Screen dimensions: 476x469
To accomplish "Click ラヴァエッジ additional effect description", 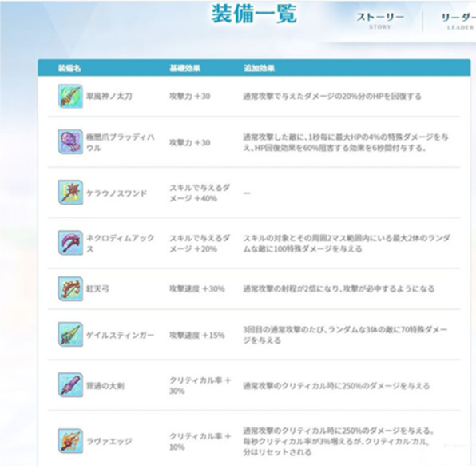I will click(339, 441).
